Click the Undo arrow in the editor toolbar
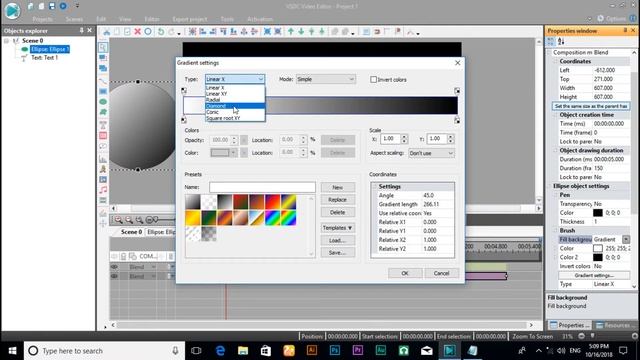 (x=161, y=31)
